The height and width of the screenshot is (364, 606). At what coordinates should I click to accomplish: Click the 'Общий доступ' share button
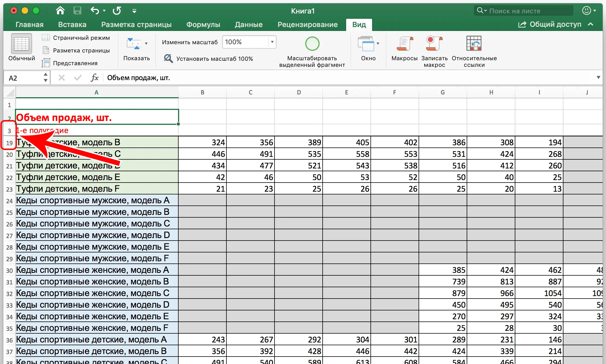pos(550,24)
